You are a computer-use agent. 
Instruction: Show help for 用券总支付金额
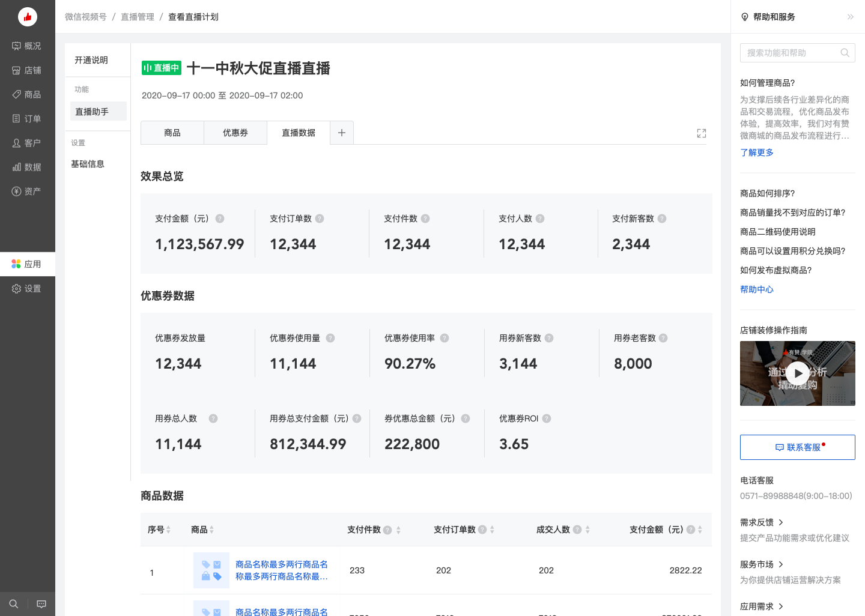click(357, 418)
